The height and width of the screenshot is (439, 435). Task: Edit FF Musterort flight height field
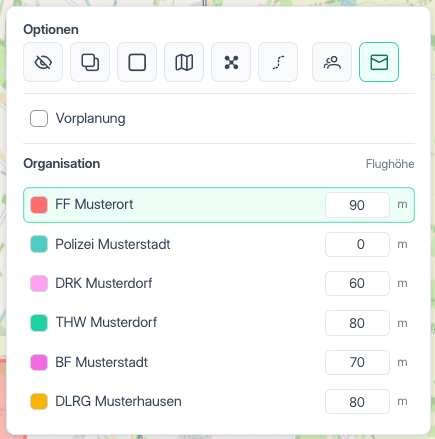(x=357, y=205)
